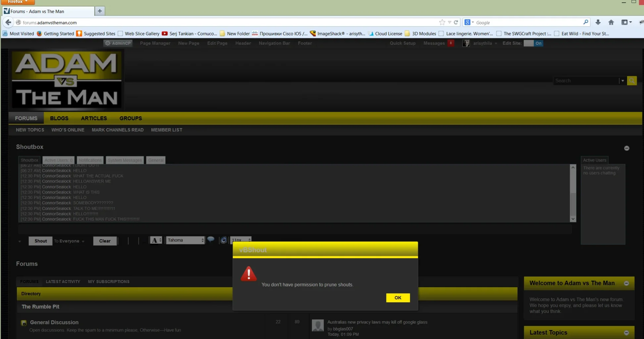This screenshot has height=339, width=644.
Task: Click OK in the vBShout dialog
Action: (x=398, y=298)
